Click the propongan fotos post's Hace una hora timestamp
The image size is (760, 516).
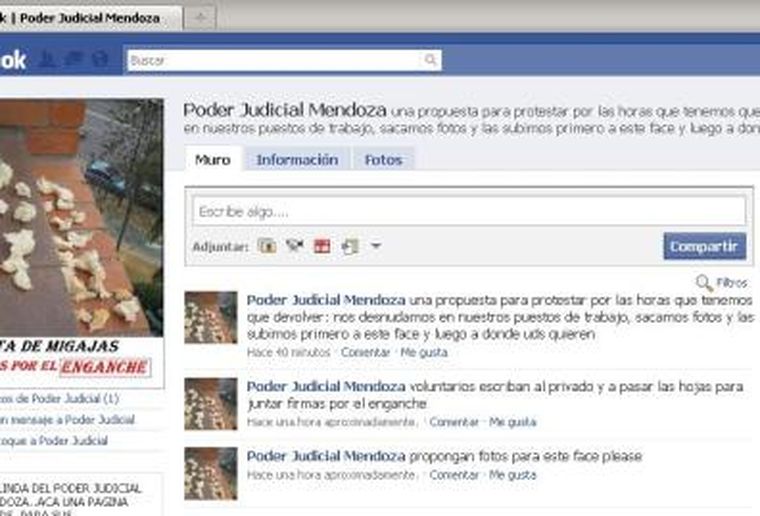pos(332,475)
